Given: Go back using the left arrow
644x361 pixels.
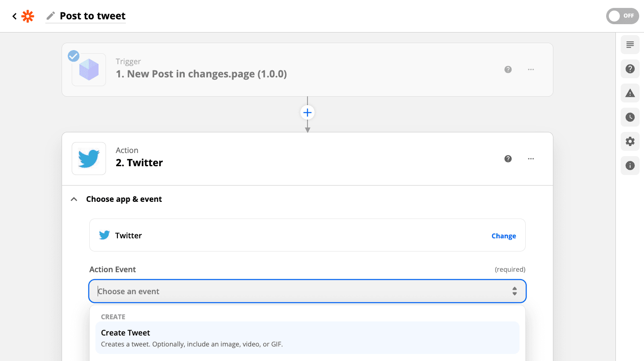Looking at the screenshot, I should pyautogui.click(x=15, y=16).
